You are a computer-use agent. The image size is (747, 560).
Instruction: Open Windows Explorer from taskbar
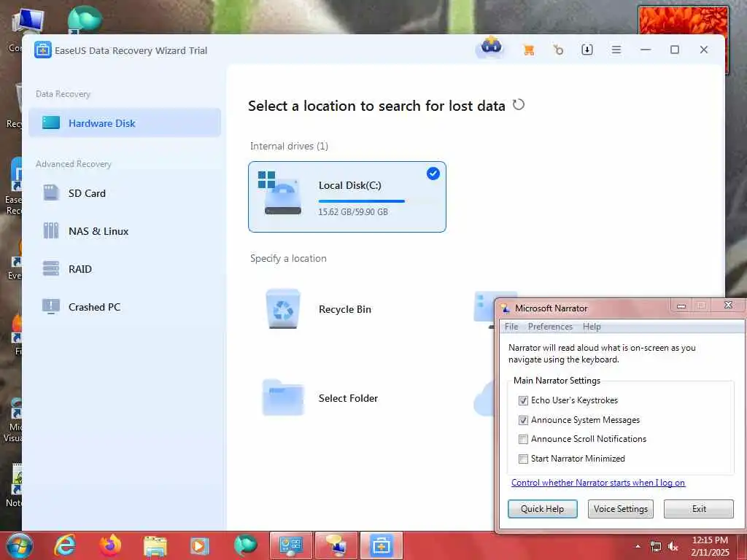(155, 546)
